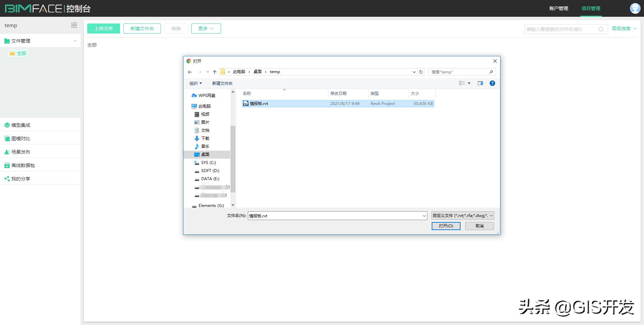644x325 pixels.
Task: Open the 组织 menu
Action: (x=196, y=83)
